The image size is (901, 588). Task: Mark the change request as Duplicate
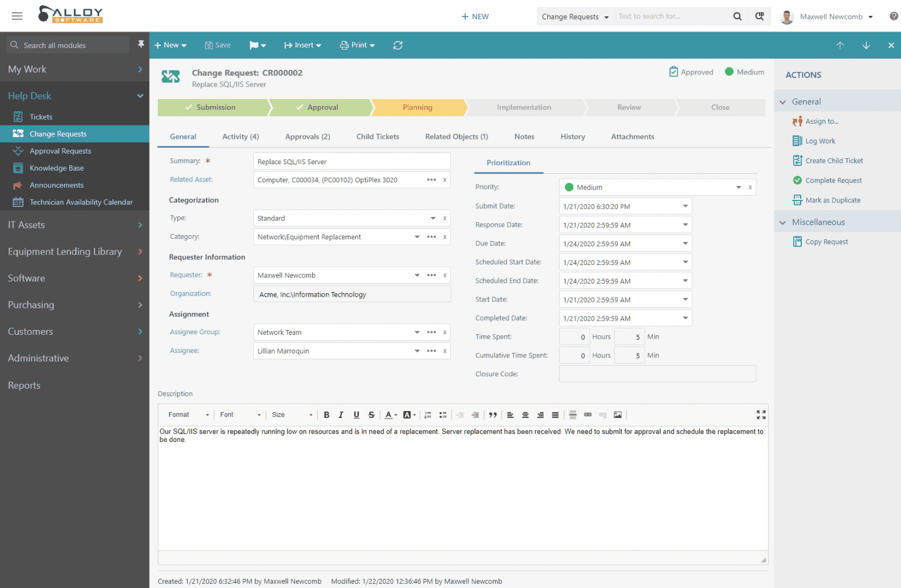point(832,200)
